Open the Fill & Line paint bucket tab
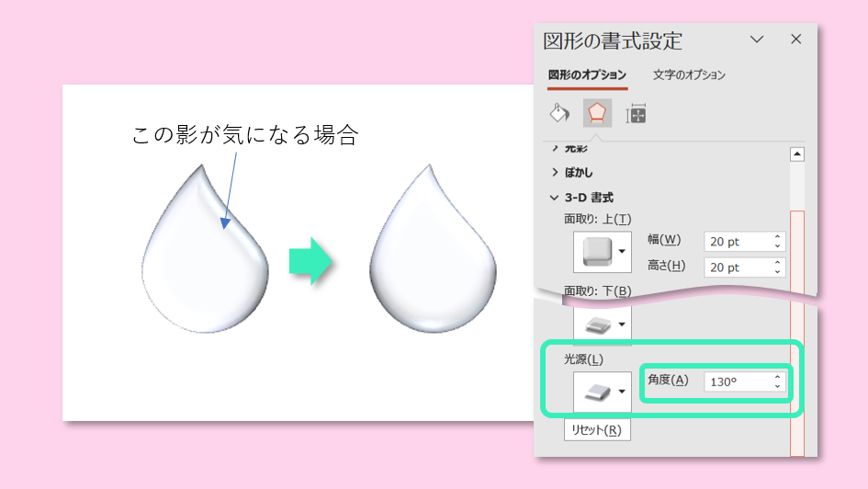 click(559, 113)
